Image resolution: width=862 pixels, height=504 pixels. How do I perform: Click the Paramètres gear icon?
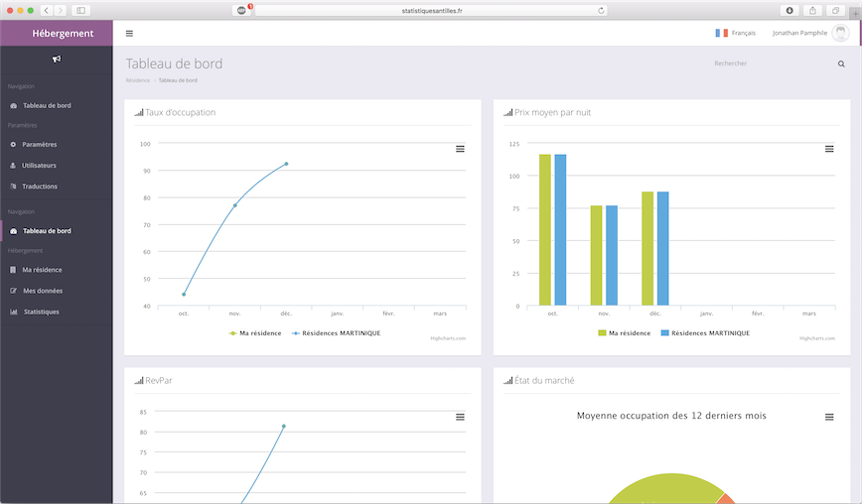[x=13, y=145]
